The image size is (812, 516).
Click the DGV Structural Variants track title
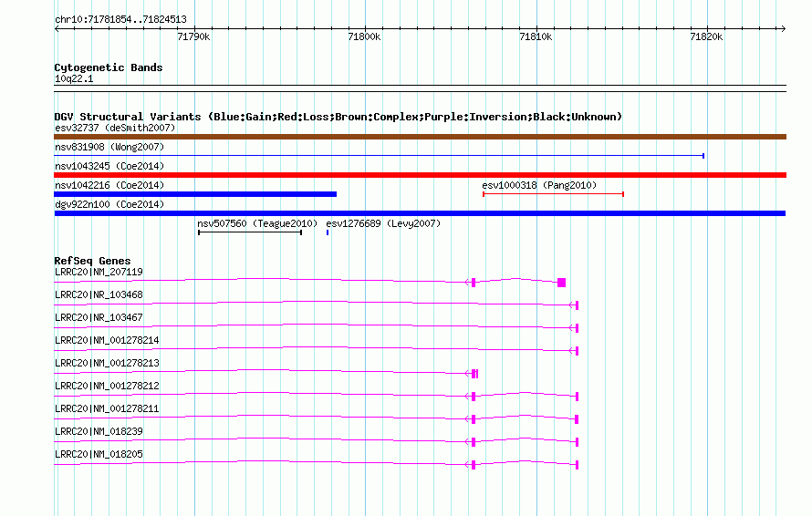click(x=338, y=117)
